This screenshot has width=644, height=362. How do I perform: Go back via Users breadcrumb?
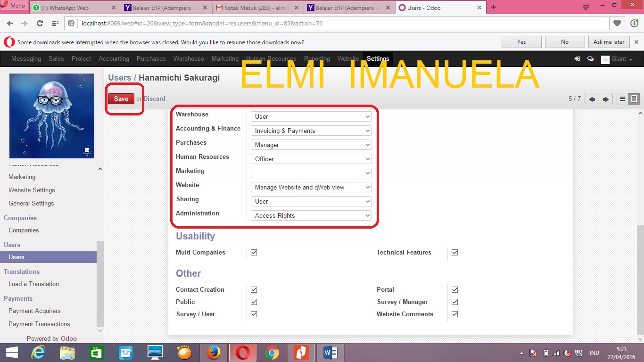coord(120,78)
